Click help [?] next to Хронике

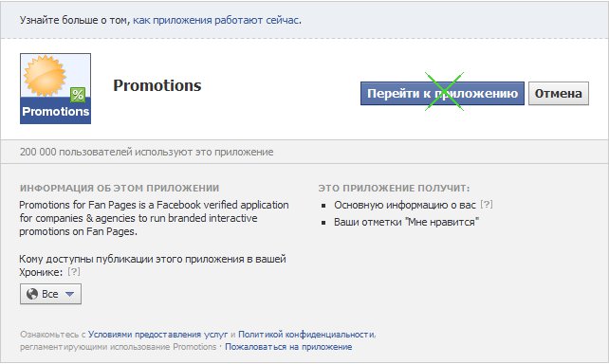[x=74, y=272]
